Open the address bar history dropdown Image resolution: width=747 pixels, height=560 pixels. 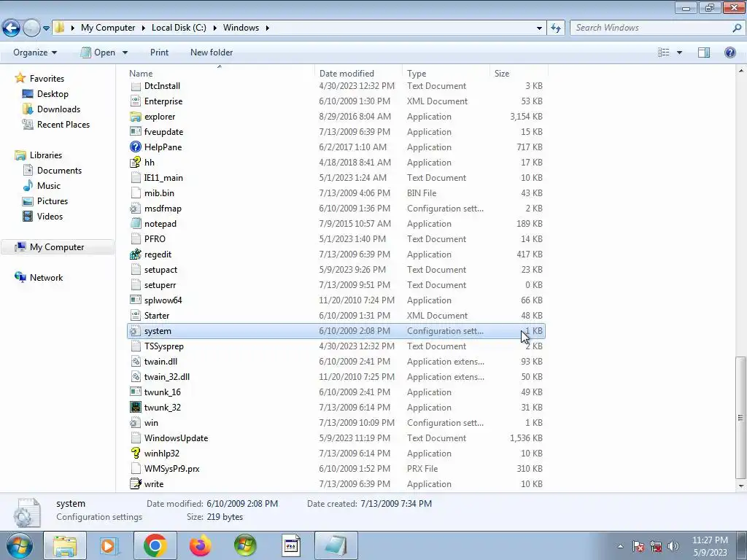(539, 28)
